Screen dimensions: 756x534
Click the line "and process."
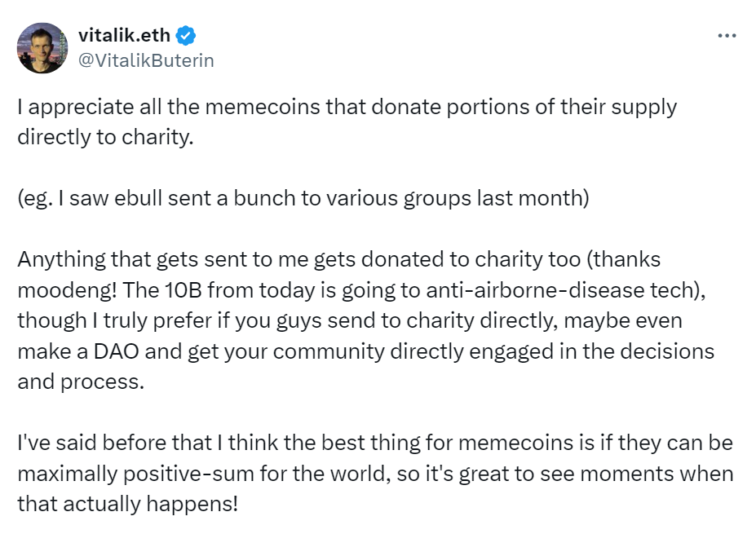[x=81, y=382]
